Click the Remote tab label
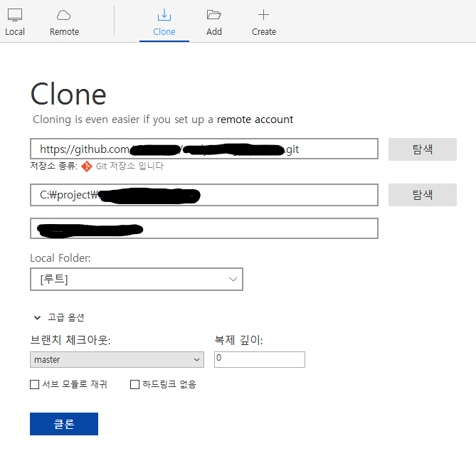Image resolution: width=476 pixels, height=451 pixels. (64, 32)
